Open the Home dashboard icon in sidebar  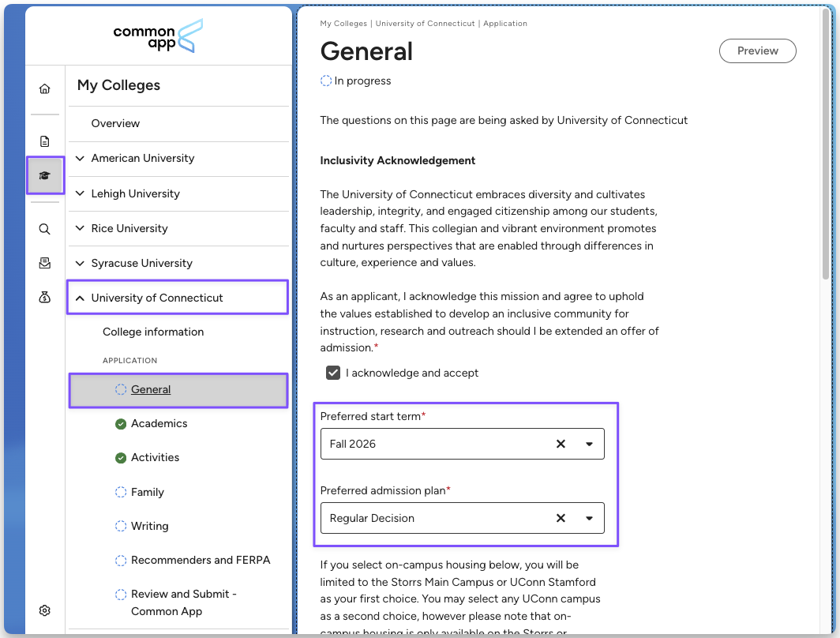pos(44,88)
